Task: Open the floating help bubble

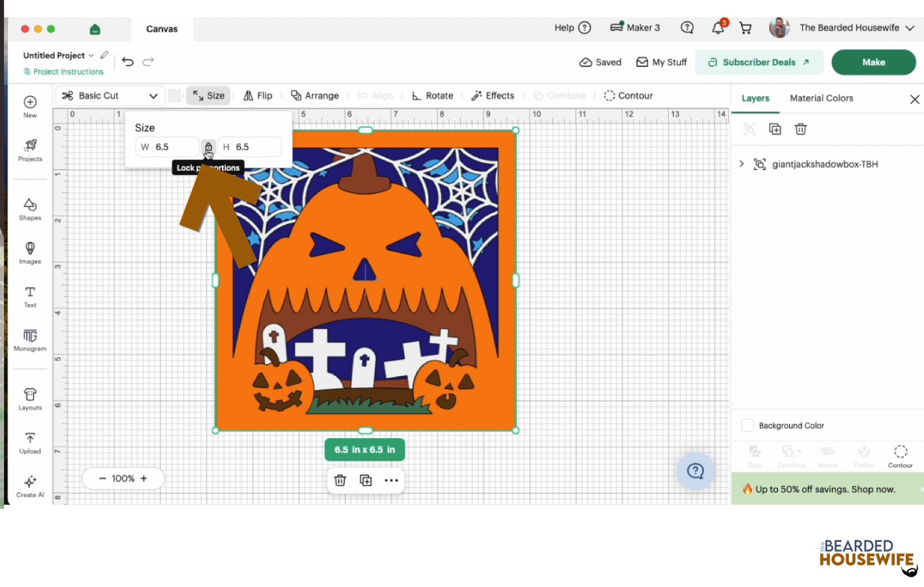Action: (x=695, y=472)
